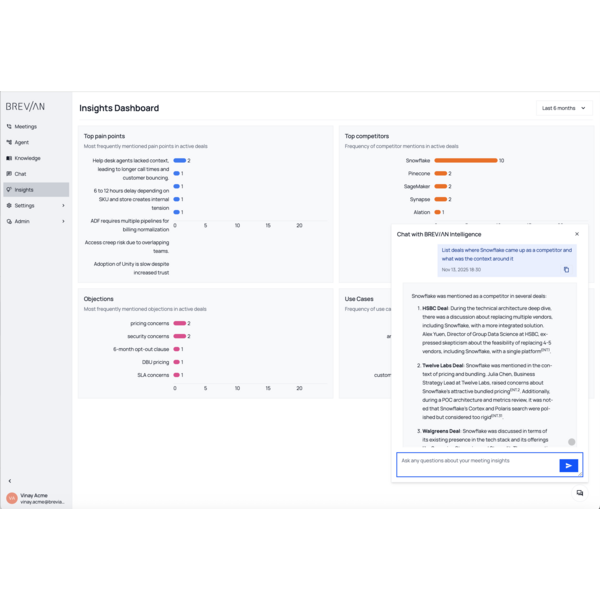600x600 pixels.
Task: Click the 'Walgreens Deal' bold text
Action: [441, 431]
